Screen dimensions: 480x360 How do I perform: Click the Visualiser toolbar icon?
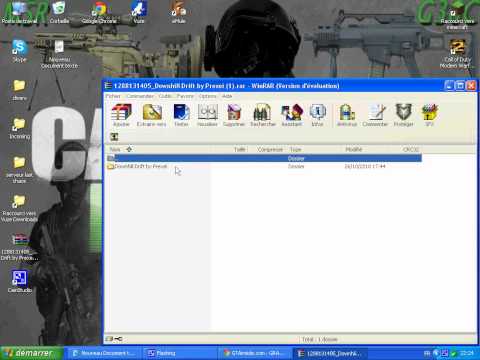click(207, 115)
